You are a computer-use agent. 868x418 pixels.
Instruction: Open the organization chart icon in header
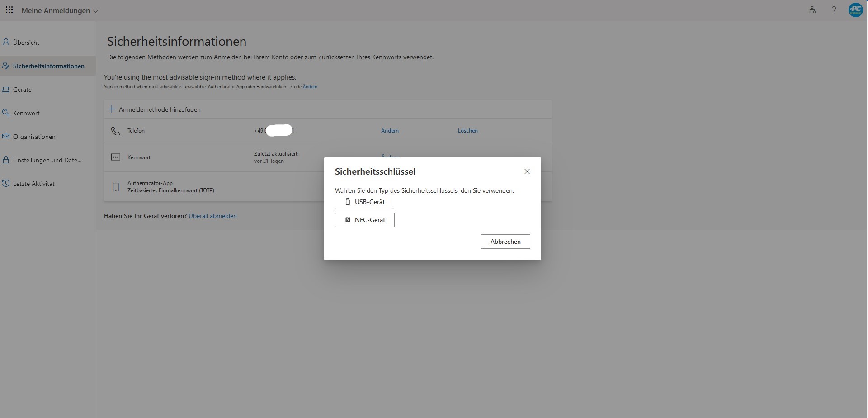[x=812, y=10]
